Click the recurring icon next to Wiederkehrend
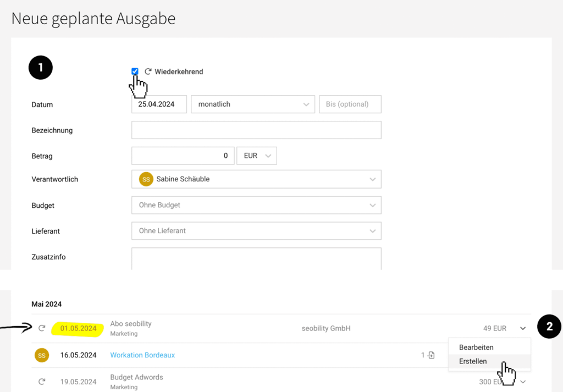 148,71
